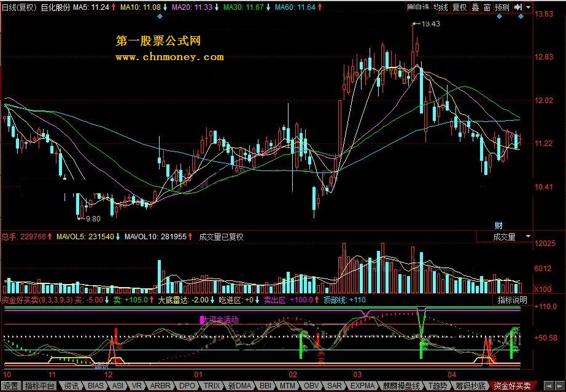566x392 pixels.
Task: Click the rightmost blue diamond marker
Action: click(x=521, y=16)
